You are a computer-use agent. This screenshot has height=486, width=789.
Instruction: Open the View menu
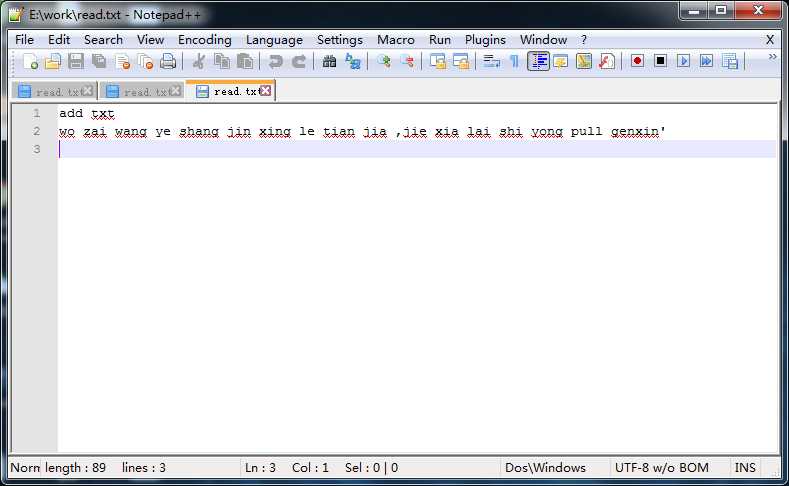click(150, 40)
